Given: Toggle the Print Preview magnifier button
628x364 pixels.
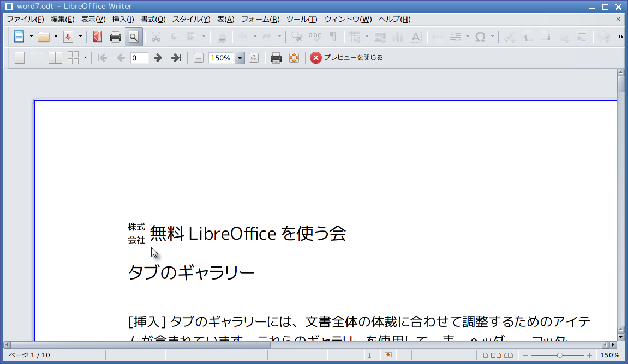Looking at the screenshot, I should (x=134, y=37).
